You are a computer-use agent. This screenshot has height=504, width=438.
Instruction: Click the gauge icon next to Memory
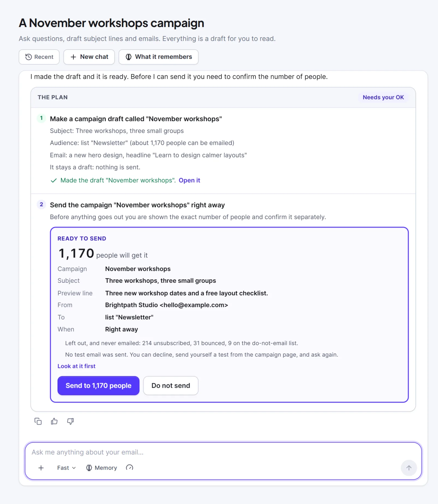pyautogui.click(x=129, y=468)
